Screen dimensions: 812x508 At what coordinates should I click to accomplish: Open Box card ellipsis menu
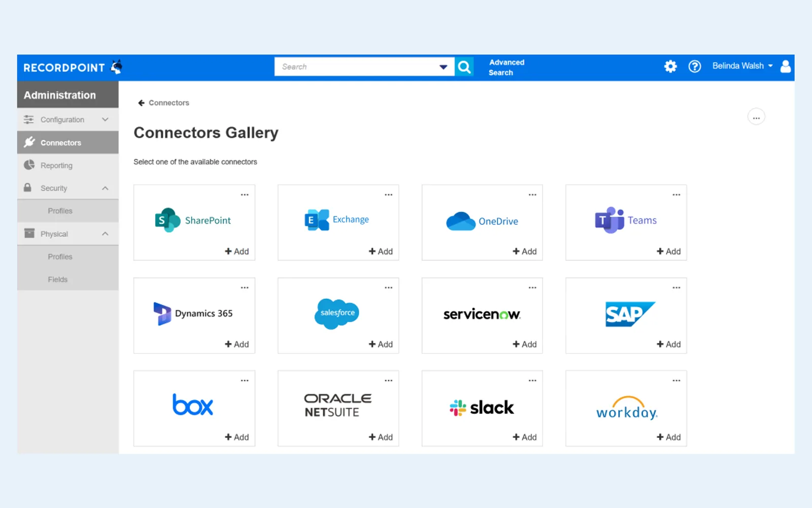(245, 380)
